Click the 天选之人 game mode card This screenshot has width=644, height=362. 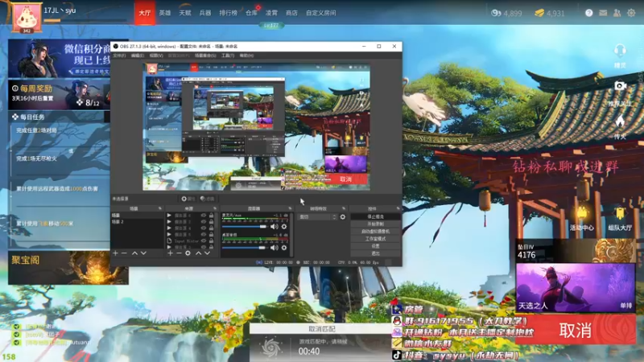tap(576, 288)
